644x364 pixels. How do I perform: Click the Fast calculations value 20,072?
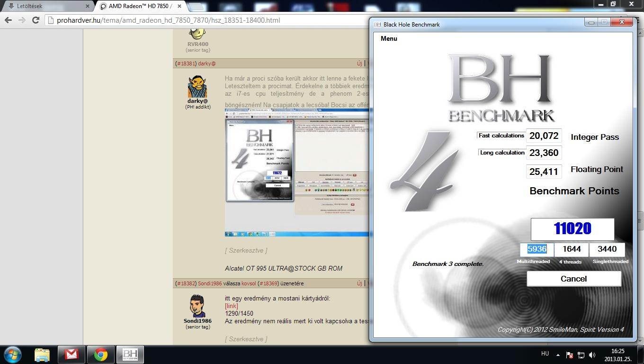tap(544, 136)
